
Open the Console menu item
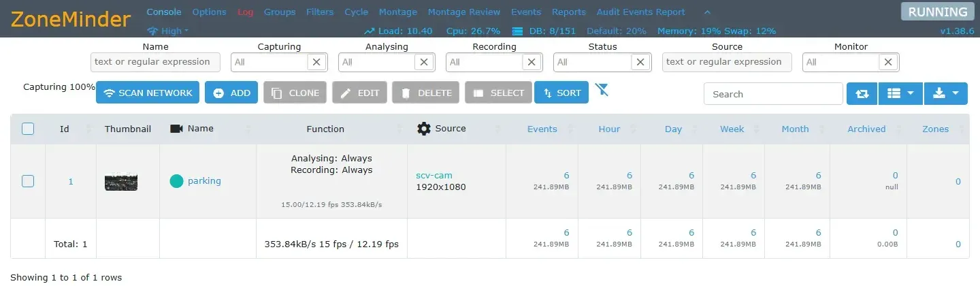point(164,12)
